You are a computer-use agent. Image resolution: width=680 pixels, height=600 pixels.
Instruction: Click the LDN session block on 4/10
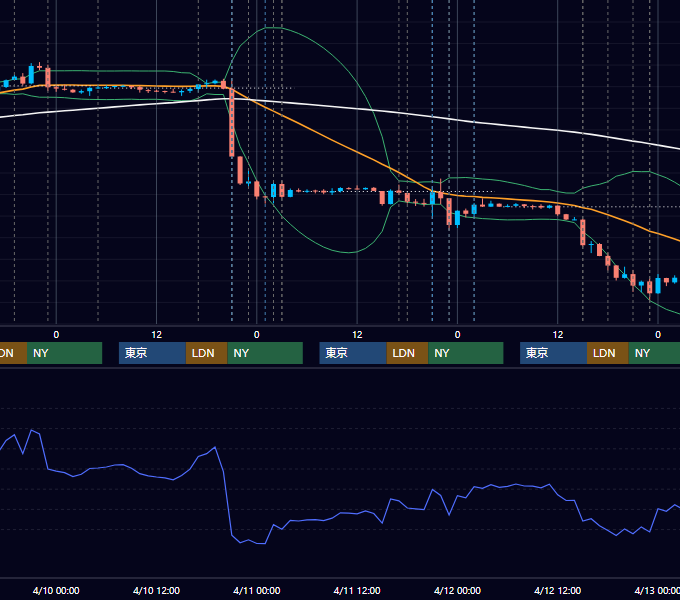pyautogui.click(x=206, y=353)
